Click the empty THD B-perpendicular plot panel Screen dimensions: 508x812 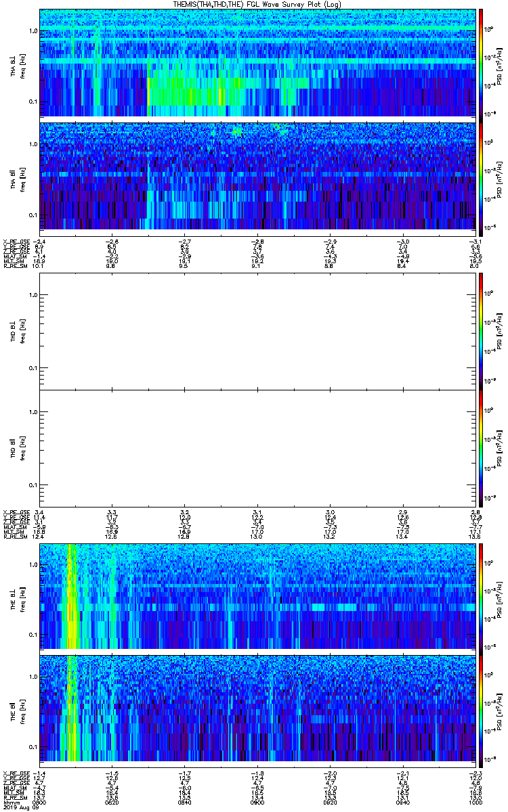click(257, 331)
